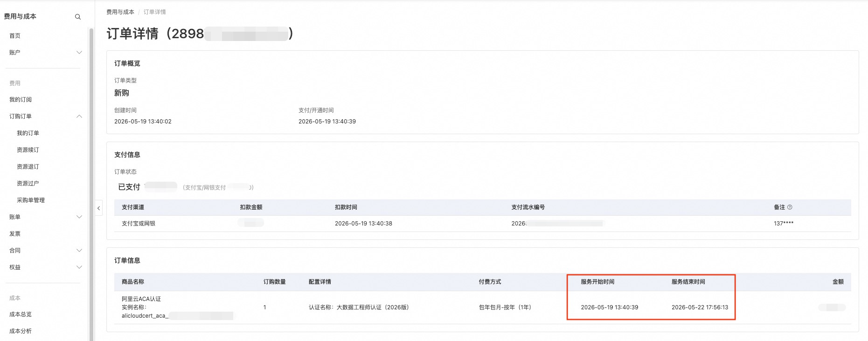Click the 支付宝或网银 channel cell
This screenshot has height=341, width=868.
point(139,224)
